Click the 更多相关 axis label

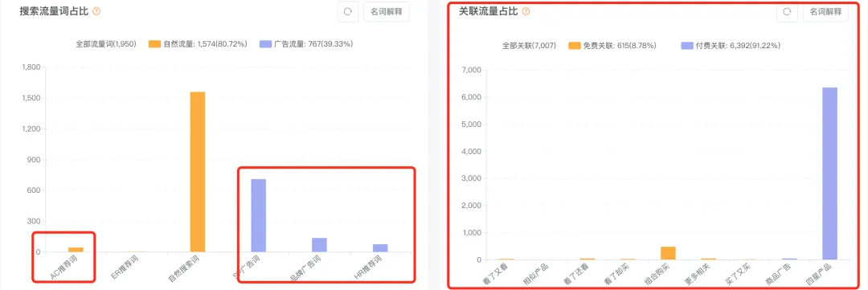pyautogui.click(x=698, y=275)
